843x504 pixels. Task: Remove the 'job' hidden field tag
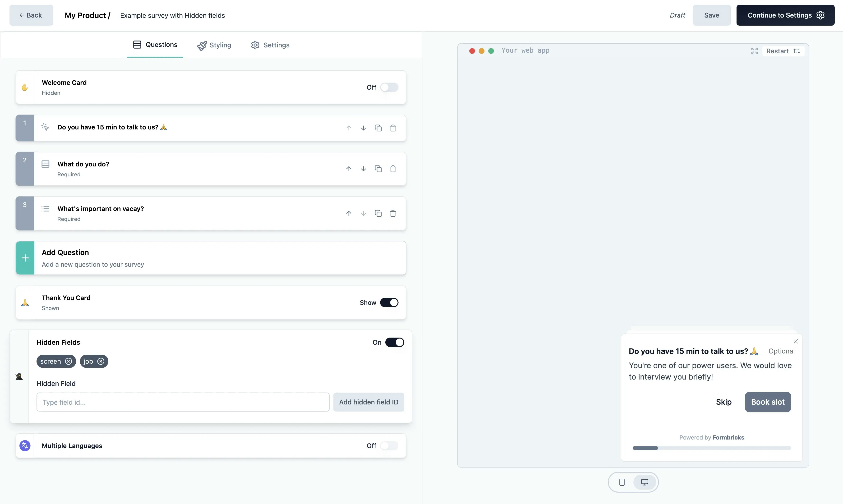[101, 361]
